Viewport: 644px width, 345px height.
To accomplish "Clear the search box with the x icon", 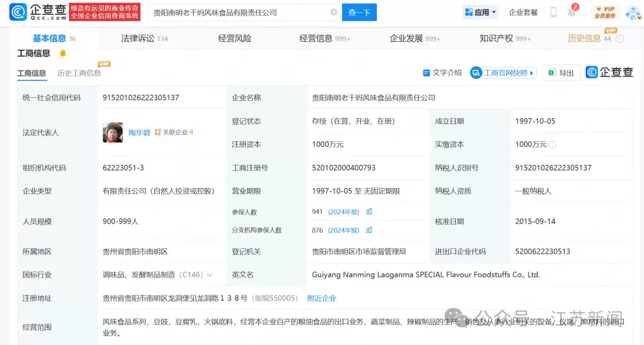I will (335, 11).
